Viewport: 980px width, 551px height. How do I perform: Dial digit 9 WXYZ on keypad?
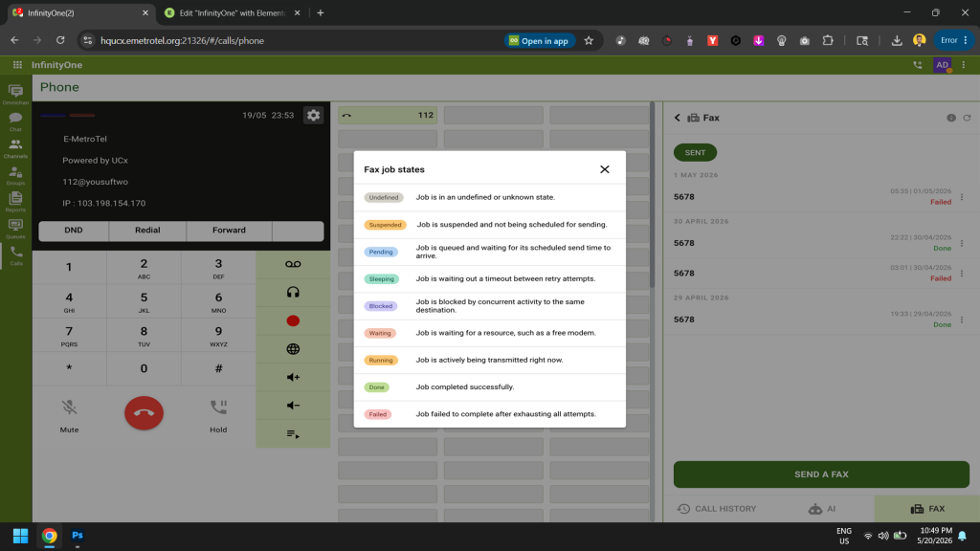coord(218,336)
